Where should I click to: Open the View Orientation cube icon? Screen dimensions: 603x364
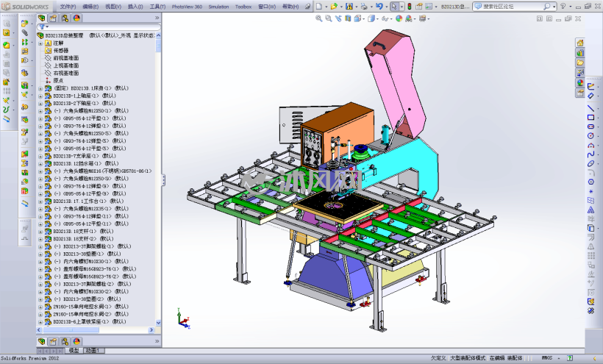point(357,18)
